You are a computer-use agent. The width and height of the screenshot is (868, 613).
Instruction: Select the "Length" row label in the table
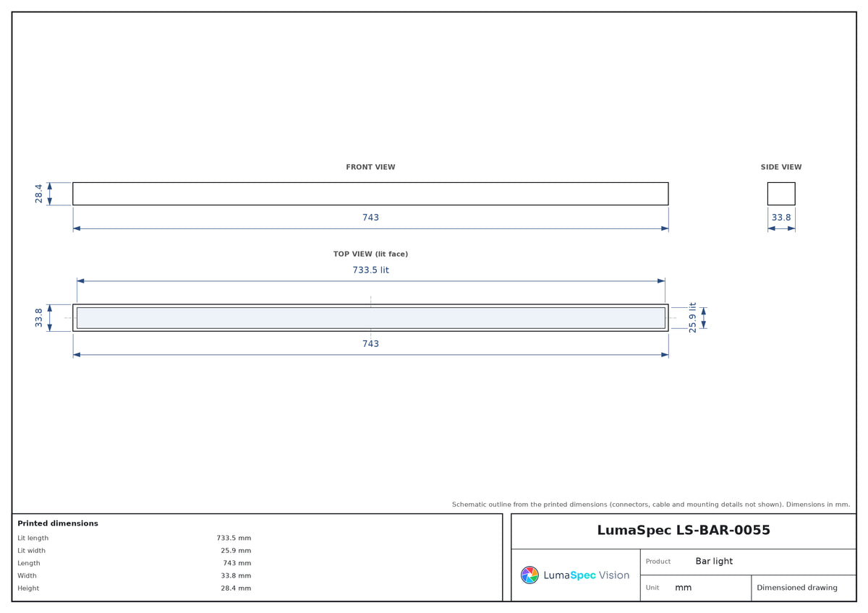click(29, 563)
